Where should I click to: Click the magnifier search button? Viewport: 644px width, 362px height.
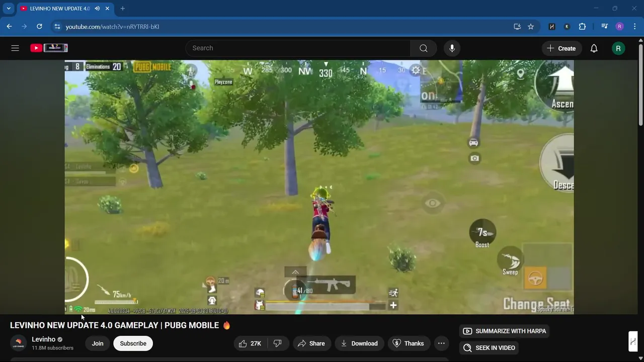coord(424,48)
